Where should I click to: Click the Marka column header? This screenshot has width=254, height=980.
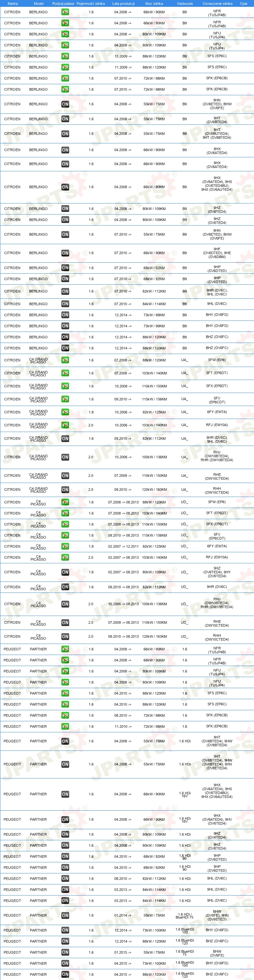(13, 4)
